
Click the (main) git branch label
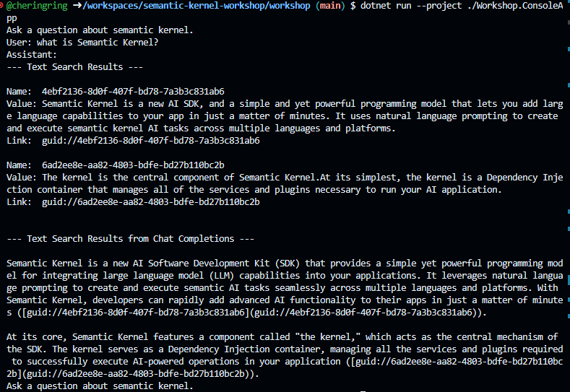(330, 6)
